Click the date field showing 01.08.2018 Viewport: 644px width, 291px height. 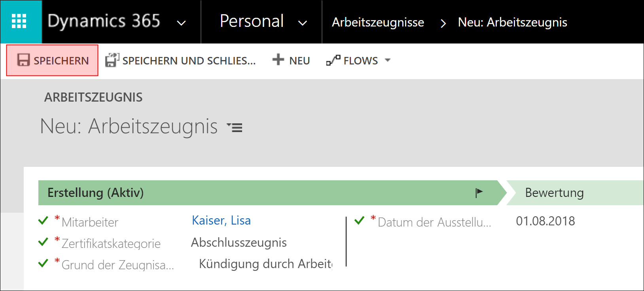click(545, 221)
